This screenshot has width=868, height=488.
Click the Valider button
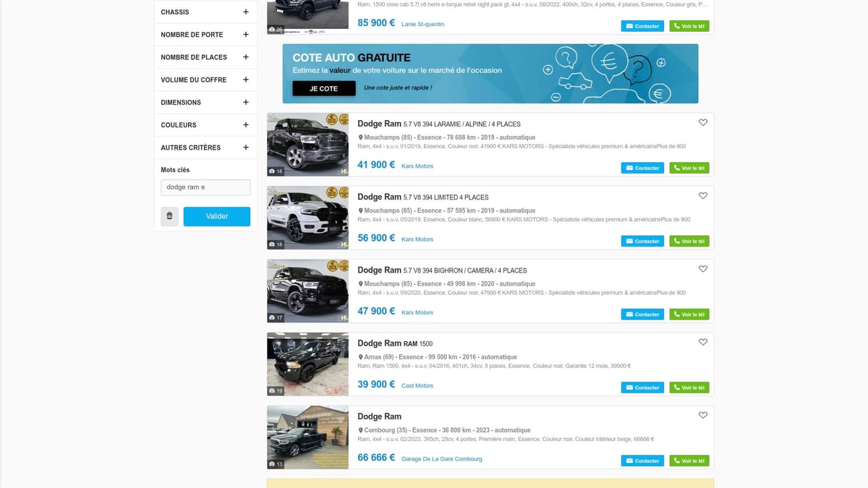[x=217, y=216]
